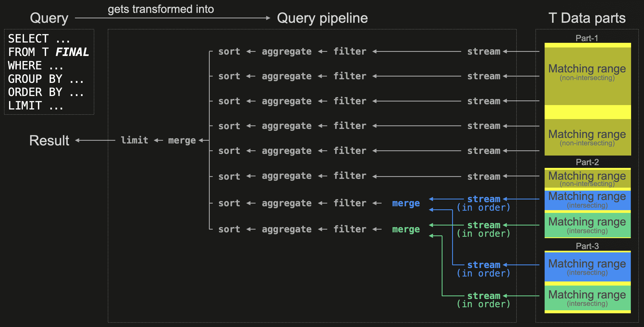Click the 'gets transformed into' text
This screenshot has width=644, height=327.
point(161,9)
